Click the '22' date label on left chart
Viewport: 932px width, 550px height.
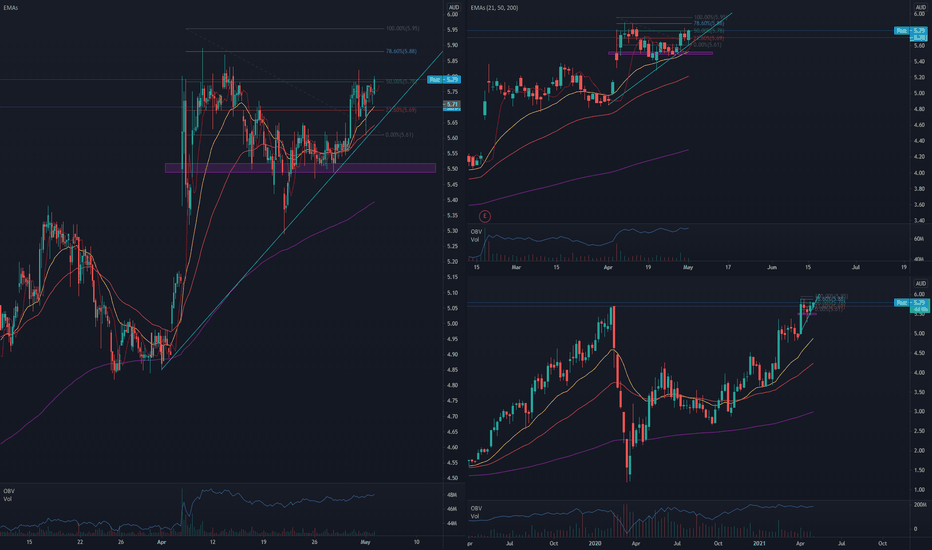point(80,542)
